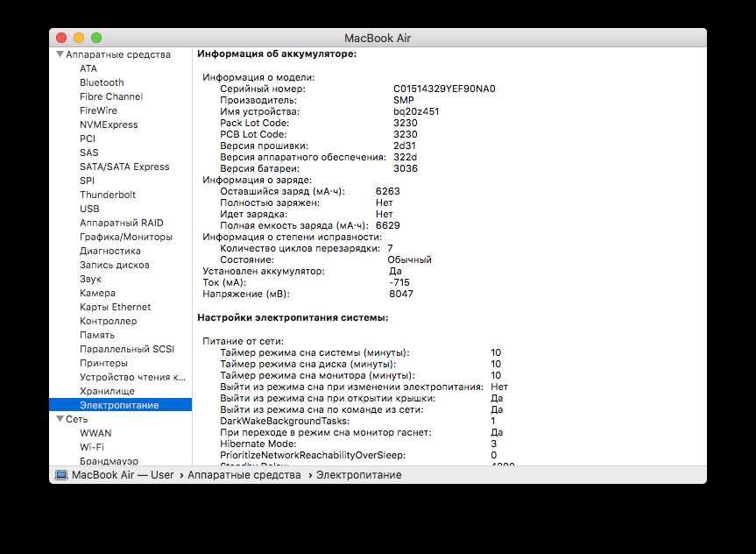Select NVMExpress in the hardware list
The height and width of the screenshot is (554, 756).
109,124
